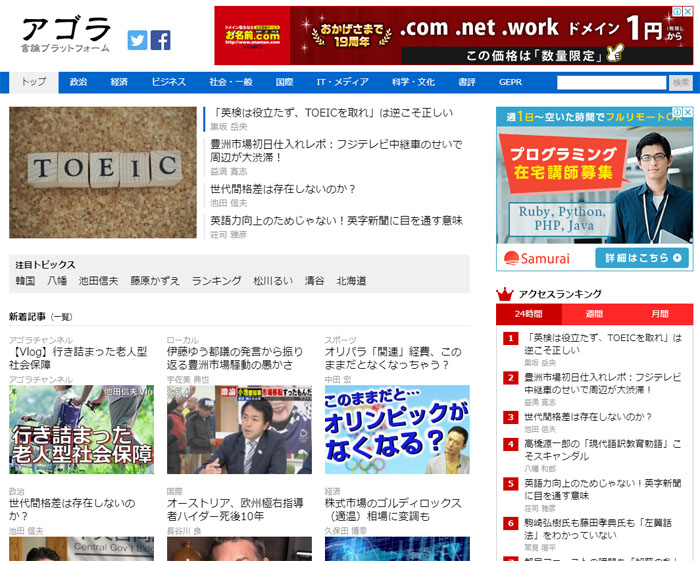Open rank 5 article 英語力向上のためじゃない
This screenshot has height=561, width=700.
point(603,490)
